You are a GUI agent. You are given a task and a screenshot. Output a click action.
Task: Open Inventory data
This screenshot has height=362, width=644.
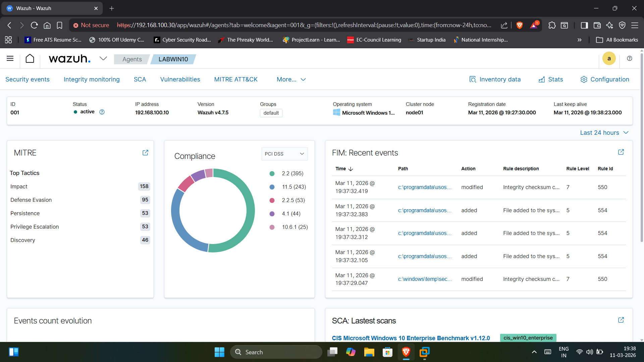(495, 79)
